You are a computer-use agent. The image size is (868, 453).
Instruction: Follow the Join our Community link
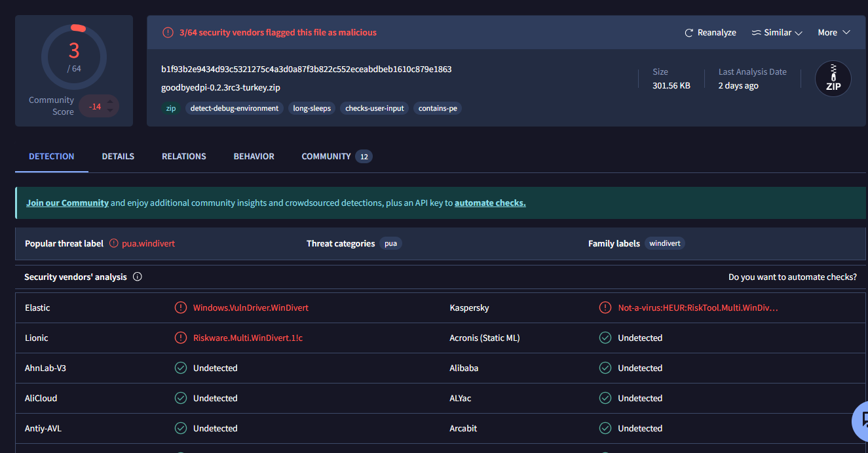click(x=67, y=203)
